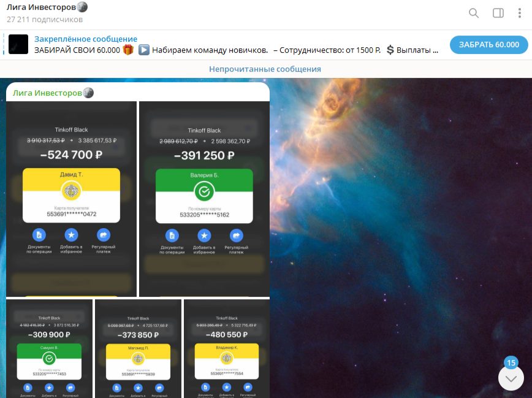
Task: Click Добавить в избранное star under Давид Т.
Action: (x=71, y=235)
